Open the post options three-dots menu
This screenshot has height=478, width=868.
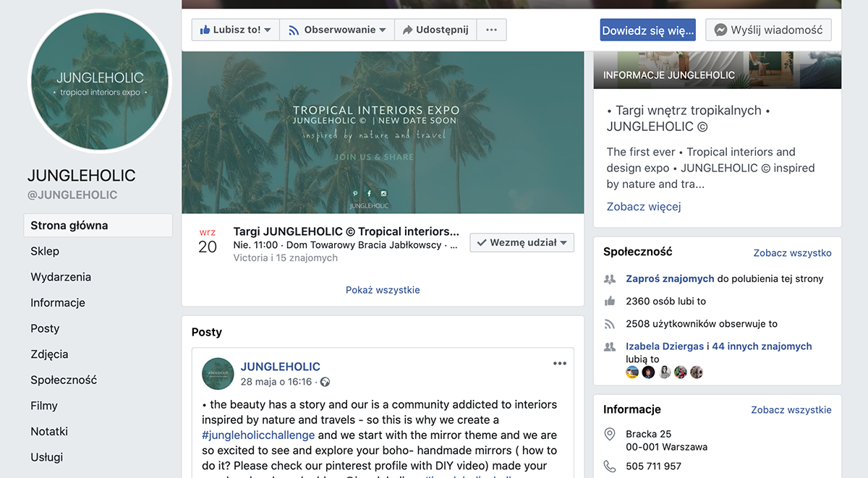pyautogui.click(x=559, y=364)
